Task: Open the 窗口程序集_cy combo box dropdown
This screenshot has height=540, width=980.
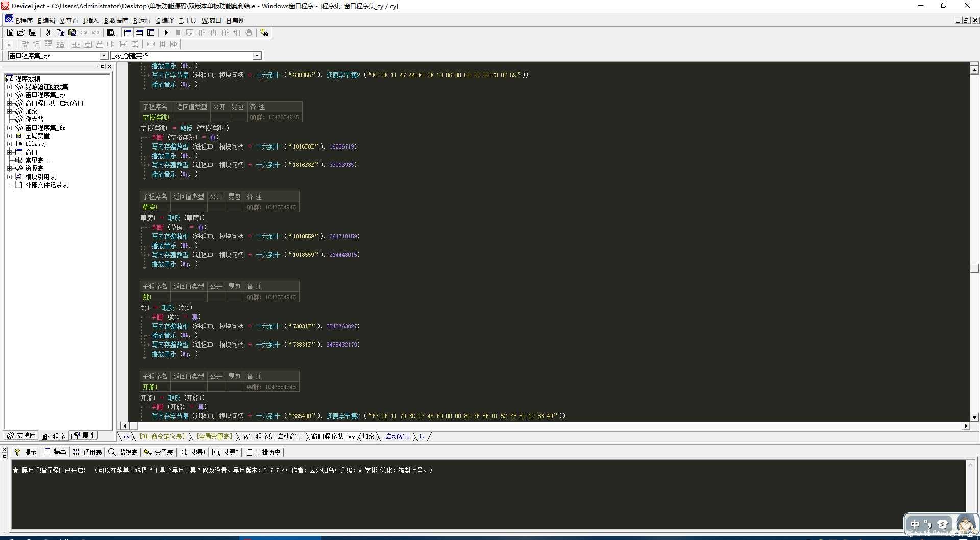Action: point(104,56)
